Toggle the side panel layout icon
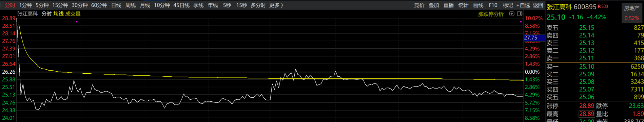The width and height of the screenshot is (644, 122). [520, 14]
